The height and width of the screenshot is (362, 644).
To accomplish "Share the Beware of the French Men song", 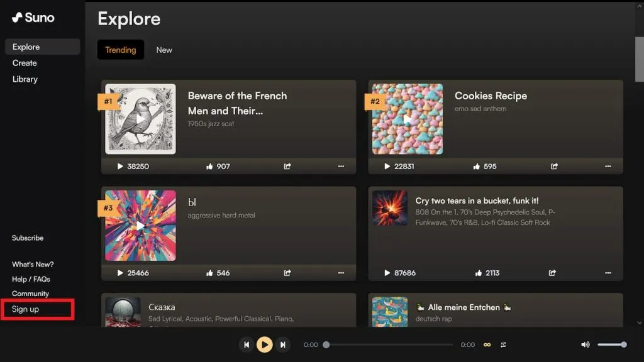I will 287,167.
